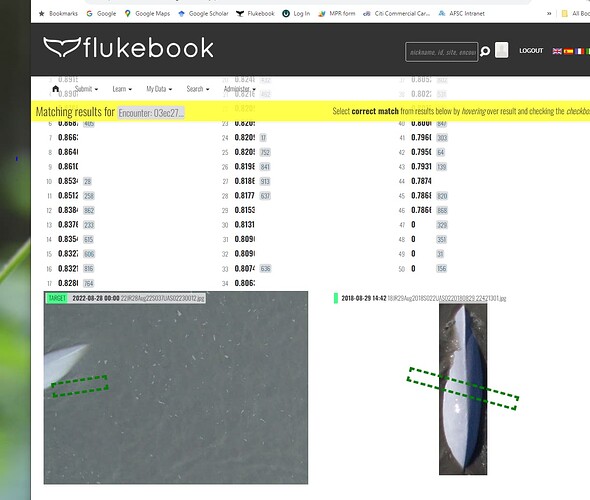Select the rank 31 result score

click(245, 239)
